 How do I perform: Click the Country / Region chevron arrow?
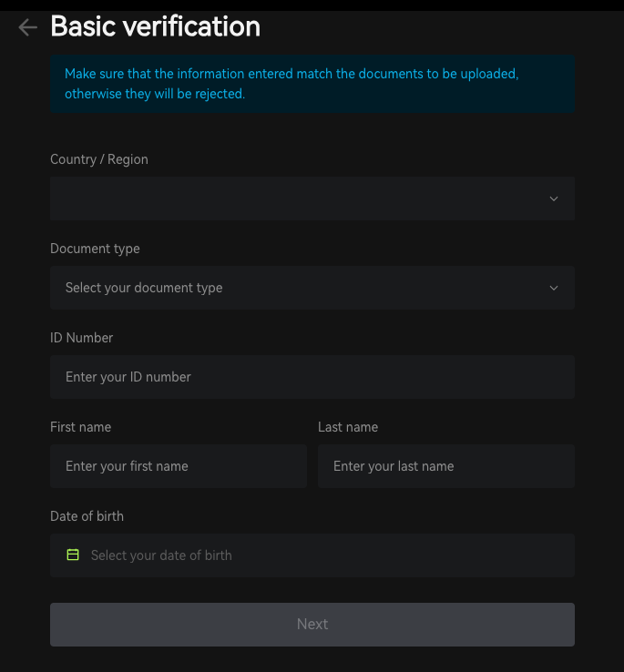click(x=554, y=199)
